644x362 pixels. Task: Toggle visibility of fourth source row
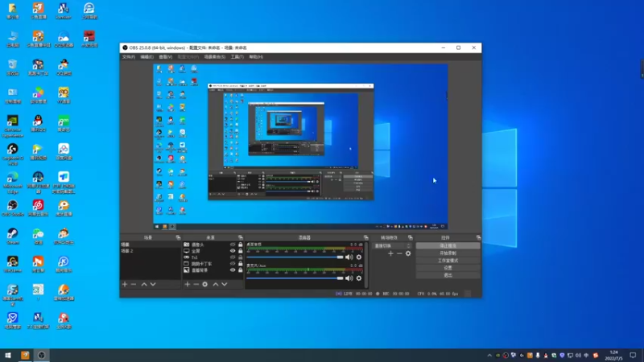[x=233, y=264]
